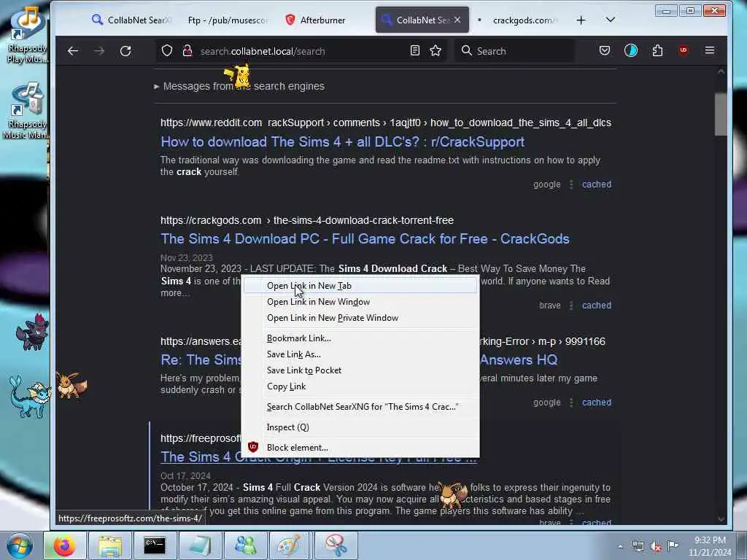Click the brave engine label under crackgods result
747x560 pixels.
(550, 306)
